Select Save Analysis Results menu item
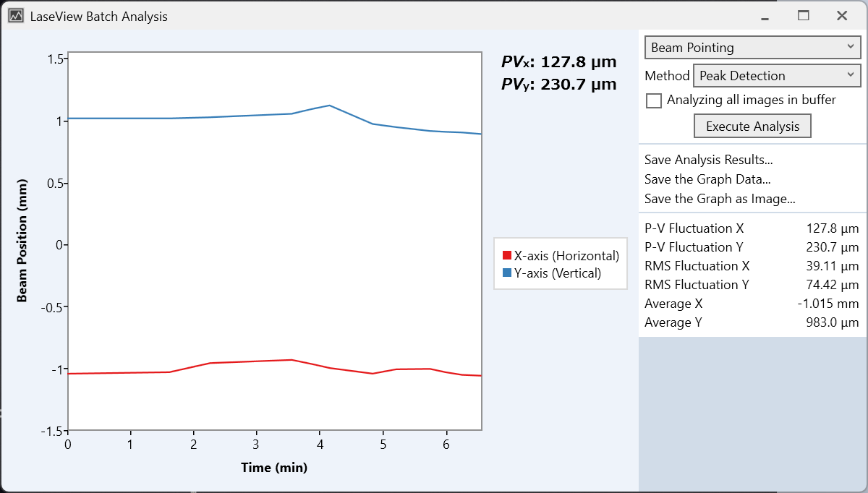This screenshot has width=868, height=493. (x=708, y=160)
